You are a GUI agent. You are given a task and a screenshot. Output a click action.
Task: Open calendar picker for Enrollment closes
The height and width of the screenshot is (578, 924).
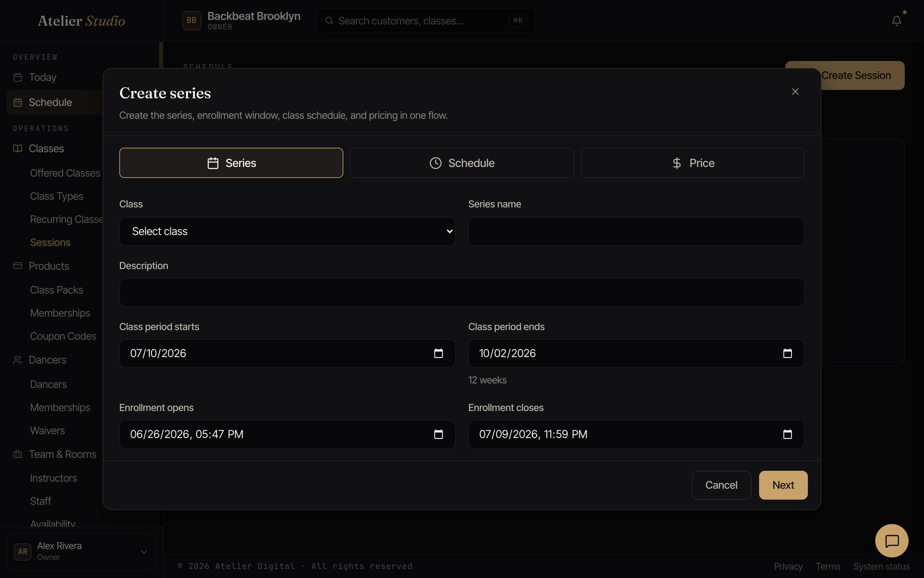pos(787,434)
